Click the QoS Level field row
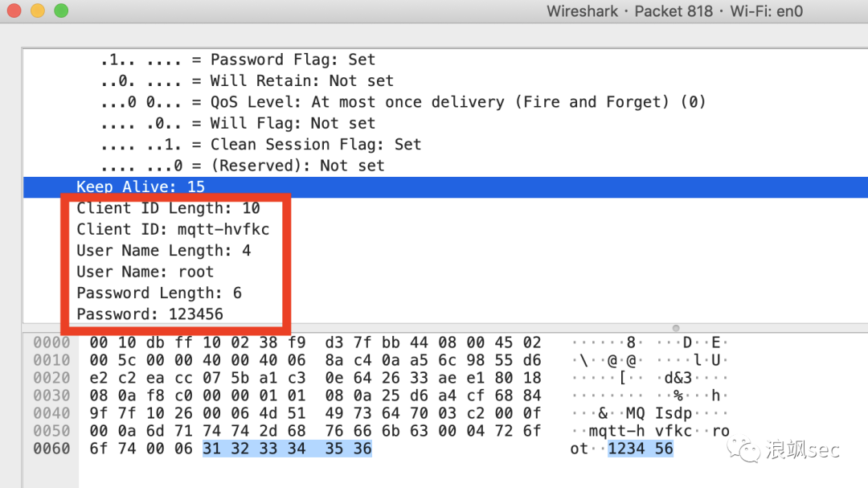 tap(403, 102)
